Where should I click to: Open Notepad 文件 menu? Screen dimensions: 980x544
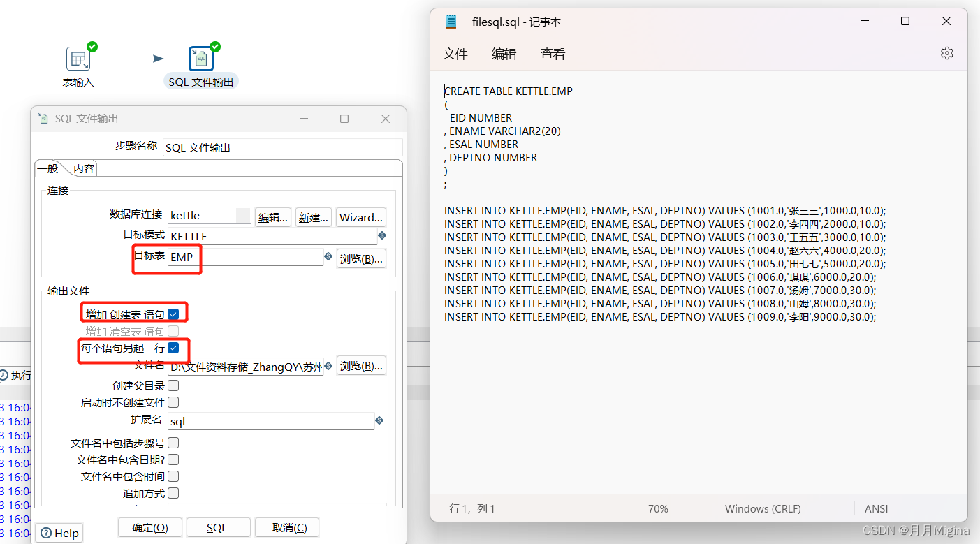point(455,54)
